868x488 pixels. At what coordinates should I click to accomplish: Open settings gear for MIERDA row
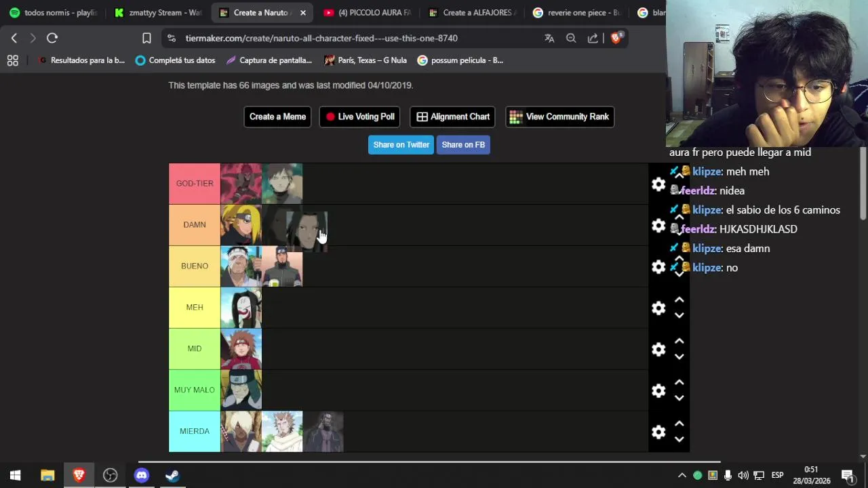[x=658, y=432]
